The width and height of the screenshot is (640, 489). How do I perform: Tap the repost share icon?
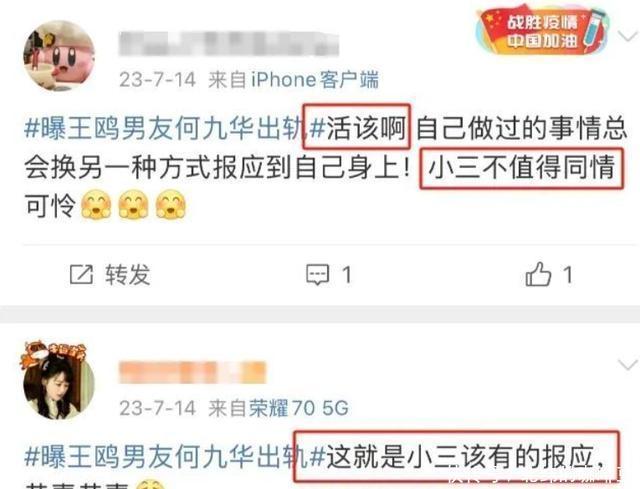[x=81, y=274]
